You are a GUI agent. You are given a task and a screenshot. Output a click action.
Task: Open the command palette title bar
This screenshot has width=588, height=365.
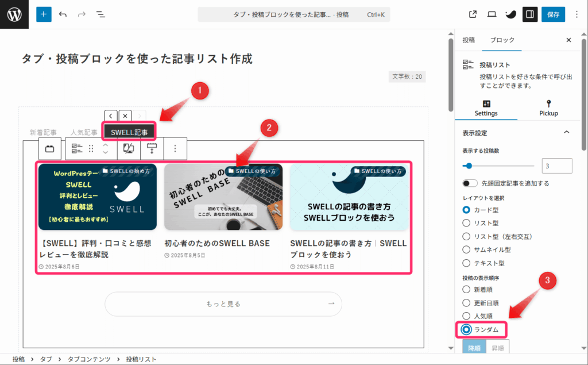[x=293, y=14]
